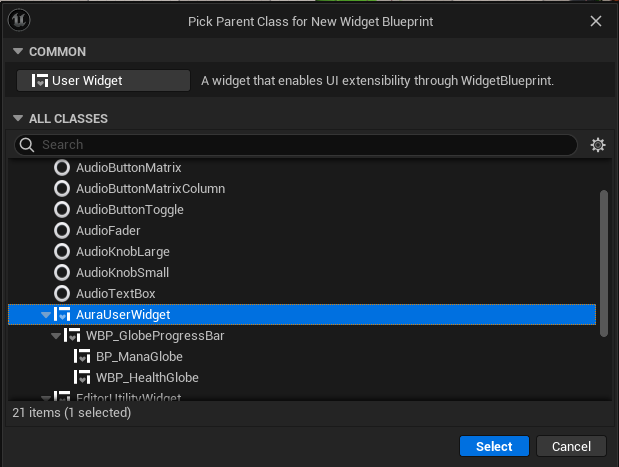Collapse the COMMON section

pyautogui.click(x=17, y=51)
